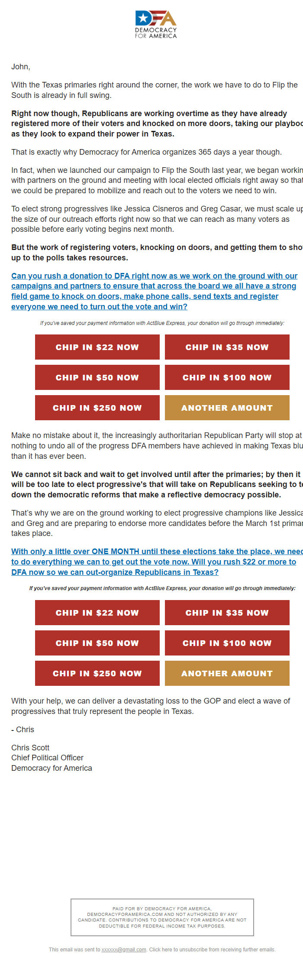Select Another Amount in the bottom donation block
This screenshot has width=303, height=980.
tap(227, 673)
